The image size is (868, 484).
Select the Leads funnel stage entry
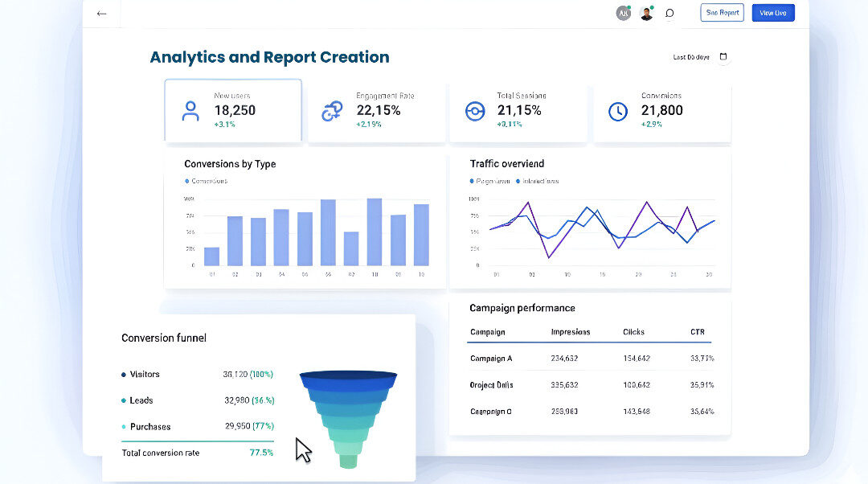coord(141,400)
